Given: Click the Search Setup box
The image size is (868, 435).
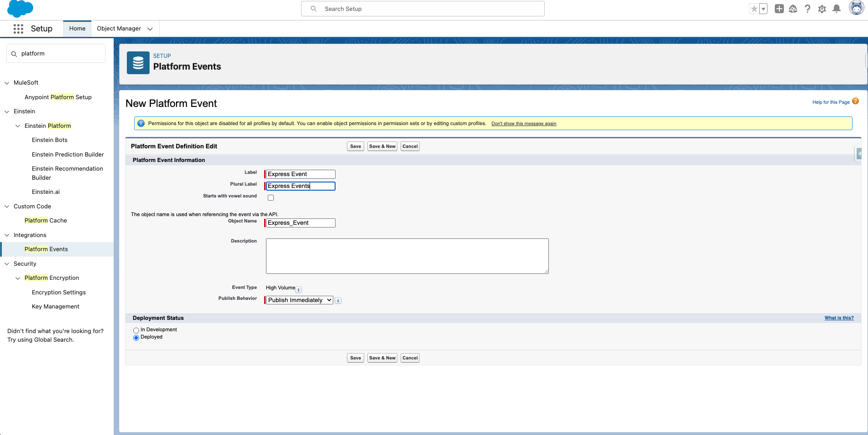Looking at the screenshot, I should [x=423, y=9].
